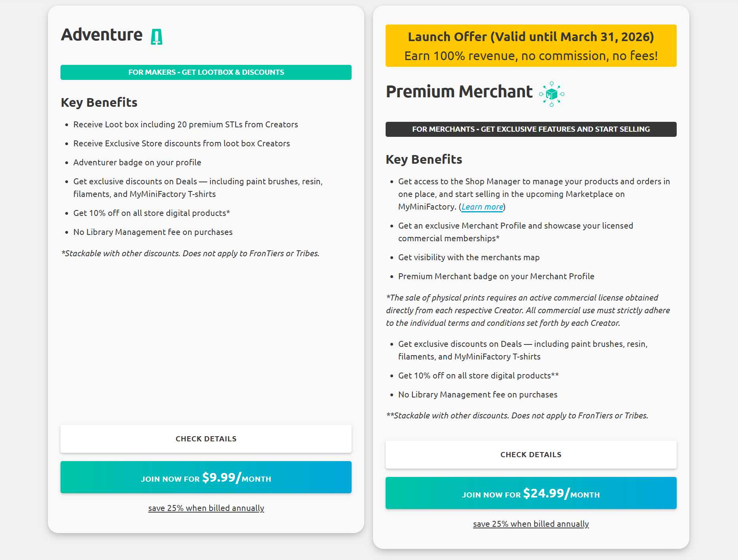Open annual billing savings link under Adventure

pyautogui.click(x=206, y=508)
